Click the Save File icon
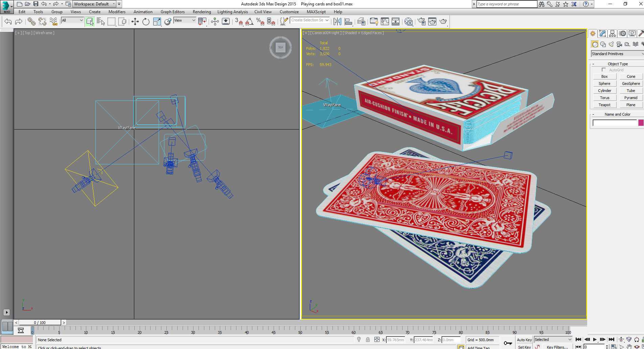 (36, 4)
